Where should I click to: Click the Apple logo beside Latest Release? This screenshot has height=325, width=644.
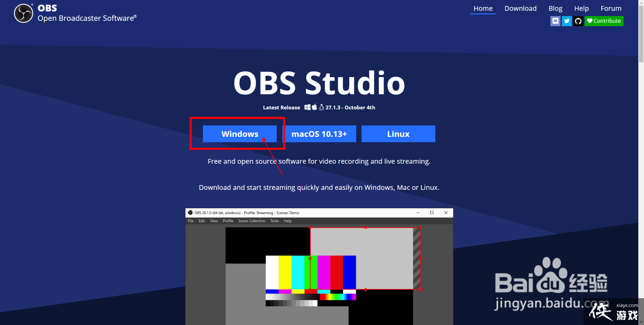coord(314,107)
